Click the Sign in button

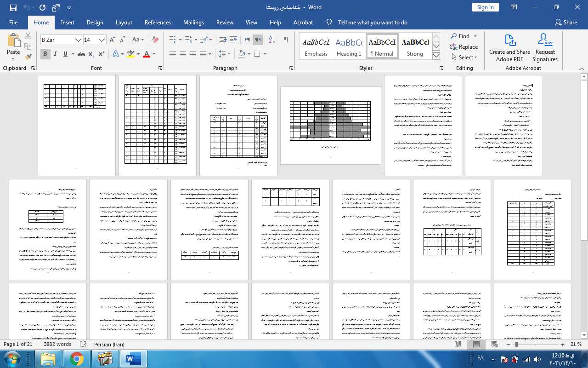[x=485, y=7]
